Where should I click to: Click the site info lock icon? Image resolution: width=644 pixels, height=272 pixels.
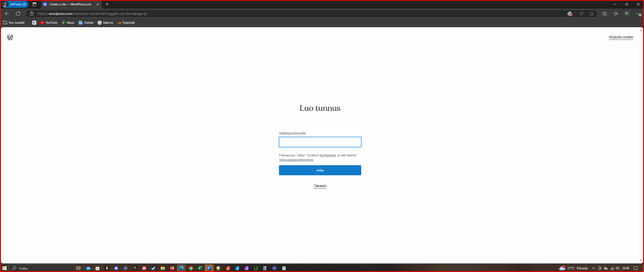[x=32, y=14]
